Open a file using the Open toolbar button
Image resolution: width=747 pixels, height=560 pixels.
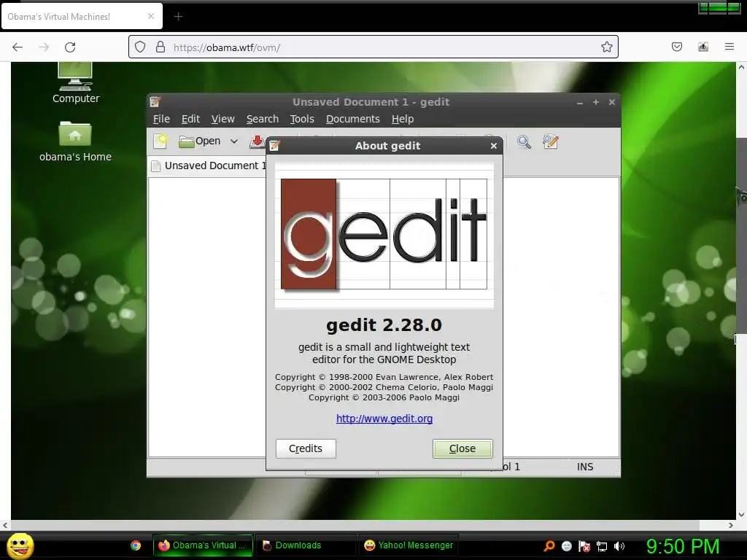(200, 141)
